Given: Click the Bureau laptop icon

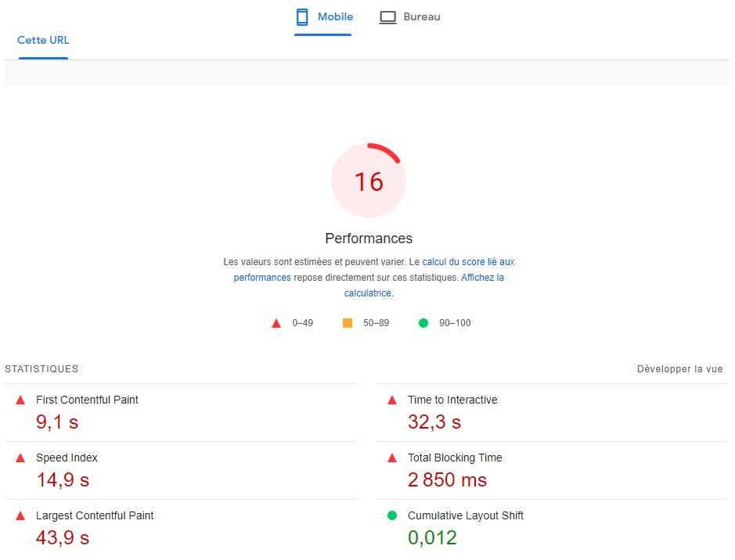Looking at the screenshot, I should click(x=387, y=17).
